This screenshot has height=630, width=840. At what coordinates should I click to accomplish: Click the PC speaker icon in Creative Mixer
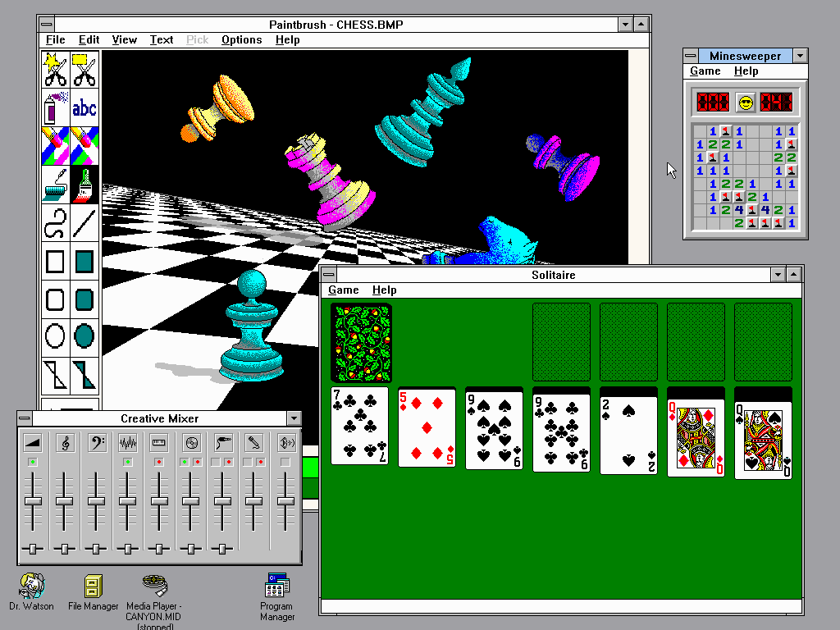tap(286, 442)
